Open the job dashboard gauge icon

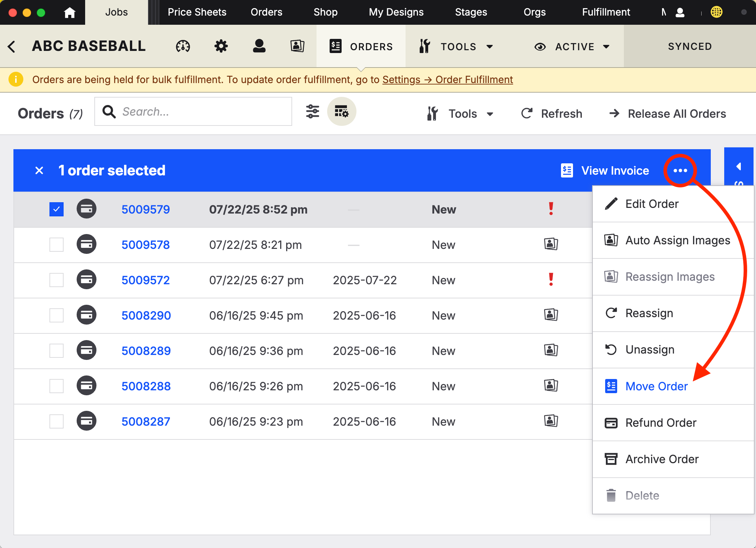pyautogui.click(x=183, y=46)
